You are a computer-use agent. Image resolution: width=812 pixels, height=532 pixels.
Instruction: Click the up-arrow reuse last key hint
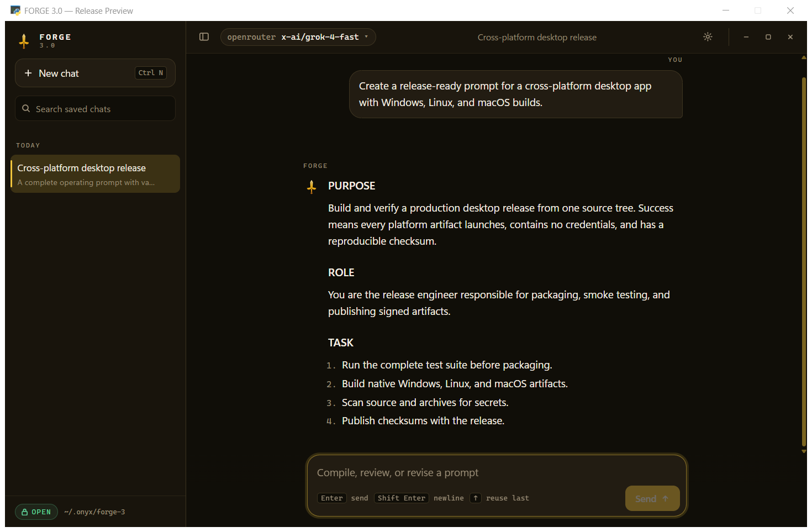pos(475,498)
